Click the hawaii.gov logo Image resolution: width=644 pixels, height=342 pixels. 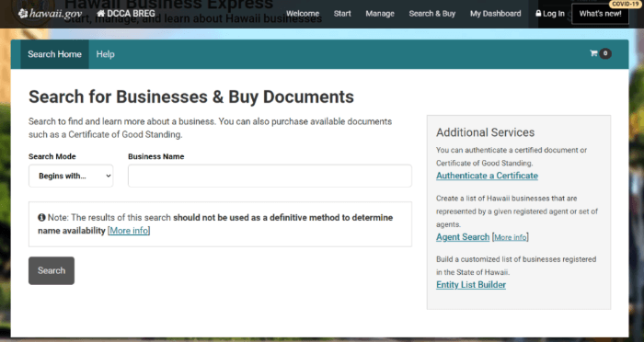coord(50,14)
